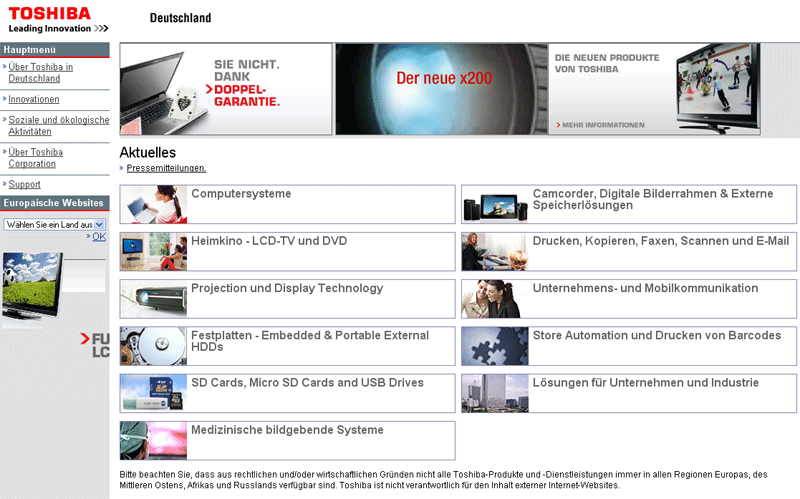This screenshot has height=499, width=800.
Task: Click the Medizinische bildgebende Systeme thumbnail
Action: pos(153,440)
